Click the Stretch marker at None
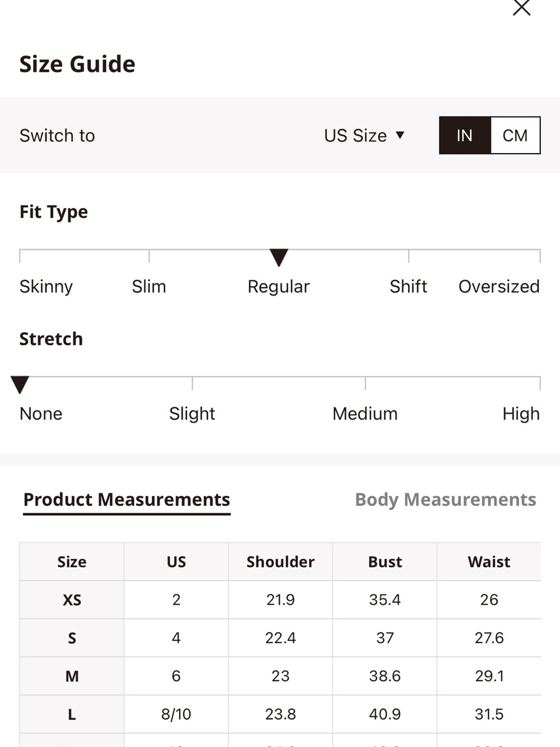The height and width of the screenshot is (747, 560). [x=20, y=384]
